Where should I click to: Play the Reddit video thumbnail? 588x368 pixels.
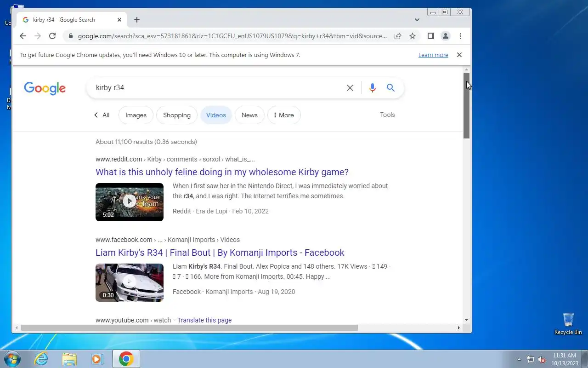pos(130,202)
